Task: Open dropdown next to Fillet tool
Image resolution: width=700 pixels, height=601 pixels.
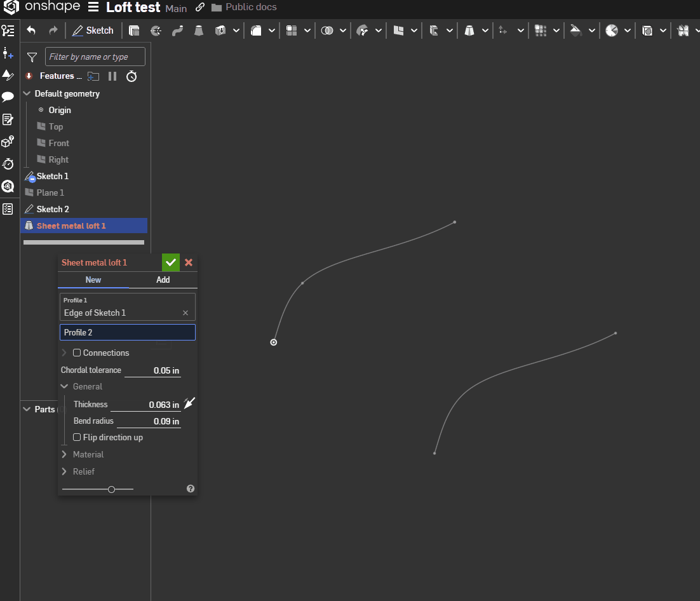Action: [272, 30]
